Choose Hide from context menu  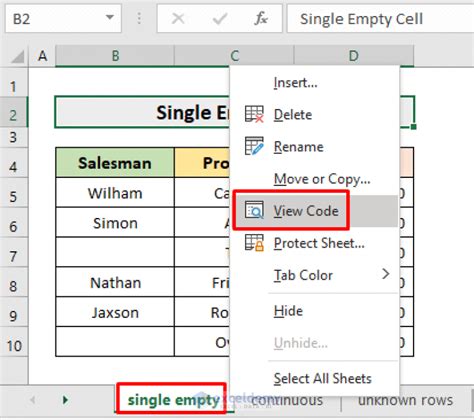pyautogui.click(x=315, y=311)
